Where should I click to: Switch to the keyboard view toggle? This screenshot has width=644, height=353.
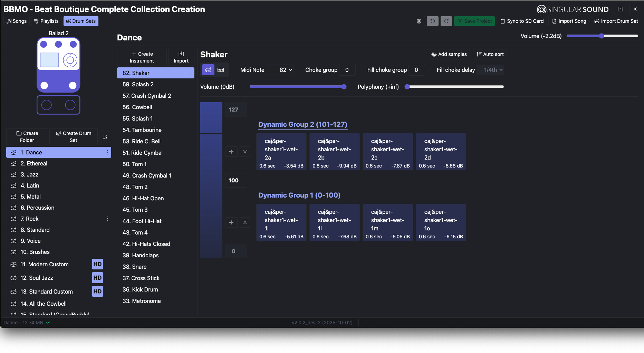coord(221,69)
